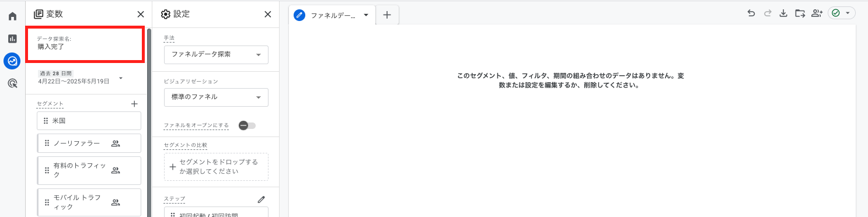The image size is (868, 217).
Task: Add a new tab with plus button
Action: [x=387, y=16]
